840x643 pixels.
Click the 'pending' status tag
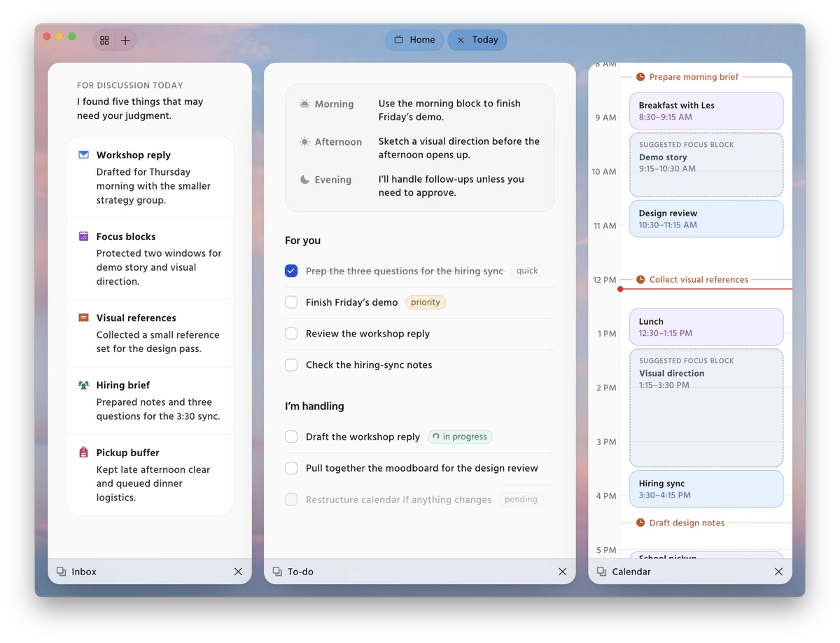pyautogui.click(x=521, y=500)
